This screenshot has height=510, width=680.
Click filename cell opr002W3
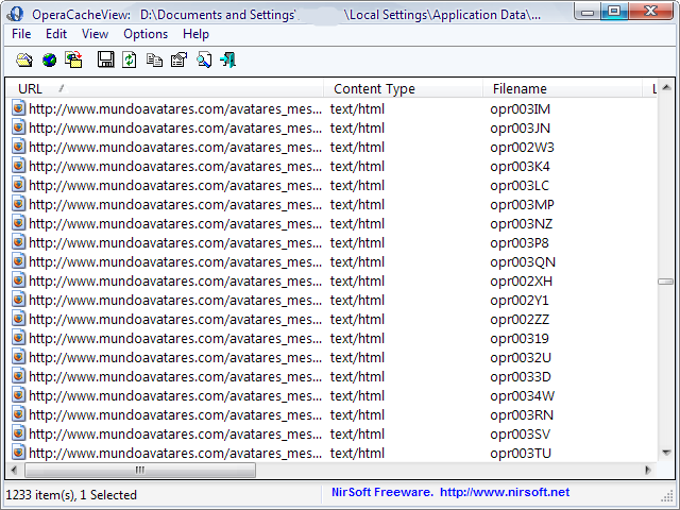(x=522, y=147)
